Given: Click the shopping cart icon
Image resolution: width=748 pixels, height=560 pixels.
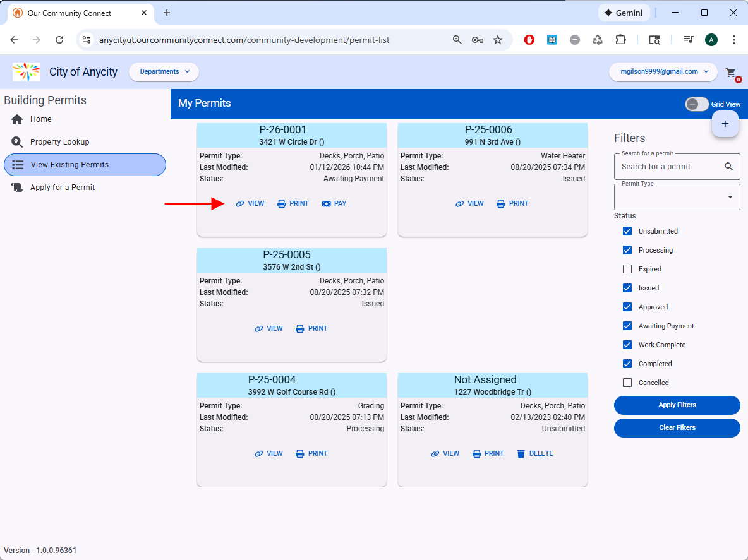Looking at the screenshot, I should pyautogui.click(x=731, y=73).
